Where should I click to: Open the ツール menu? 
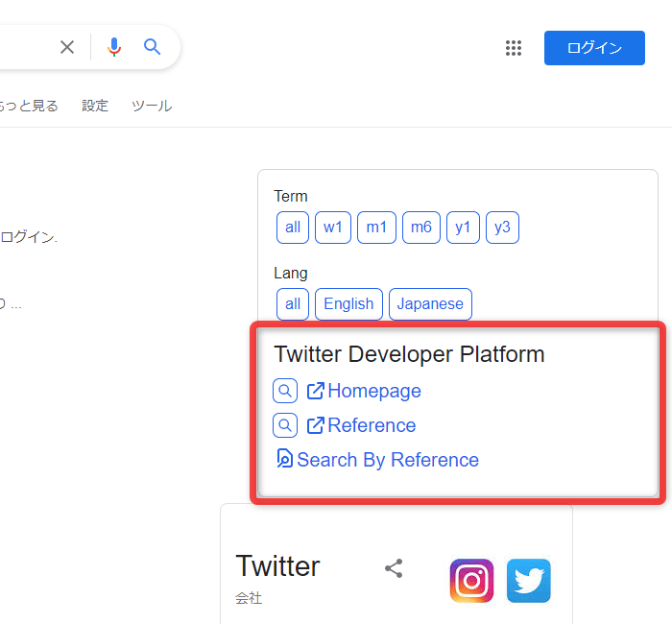pyautogui.click(x=152, y=106)
